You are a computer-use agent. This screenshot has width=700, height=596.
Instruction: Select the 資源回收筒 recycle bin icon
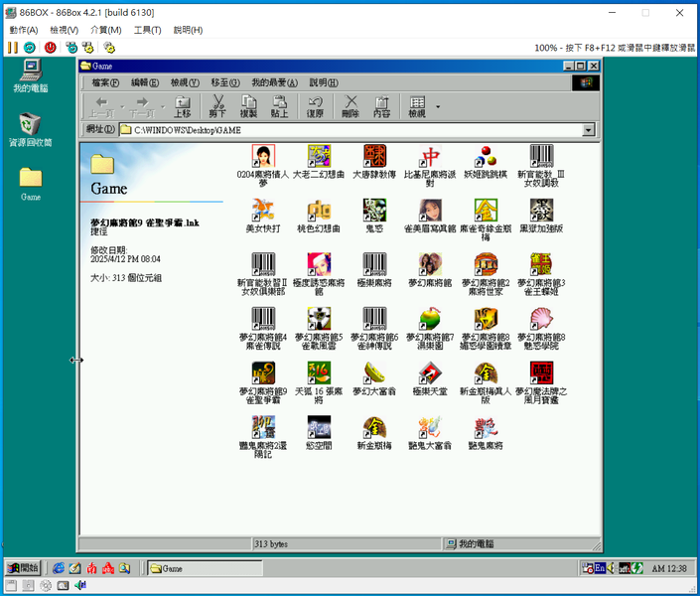31,130
